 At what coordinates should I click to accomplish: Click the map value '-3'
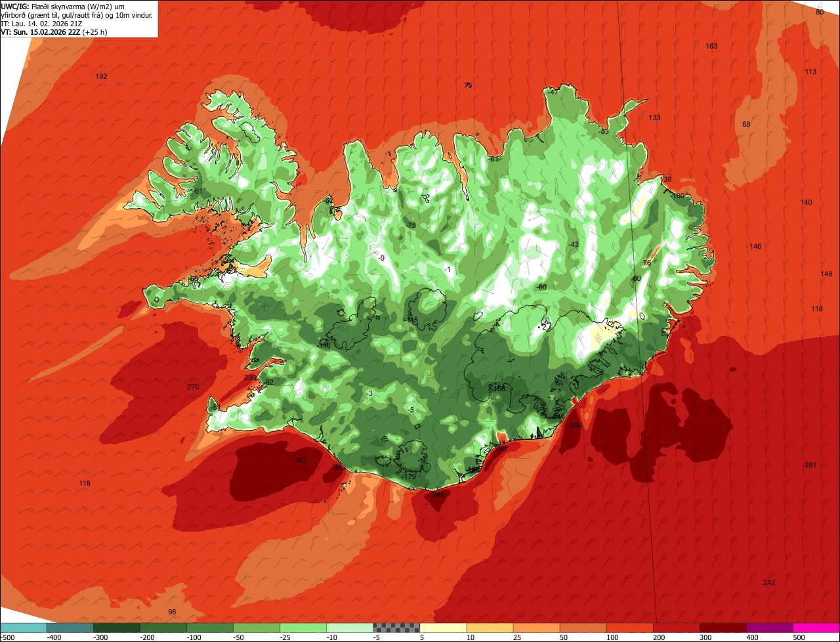click(370, 393)
